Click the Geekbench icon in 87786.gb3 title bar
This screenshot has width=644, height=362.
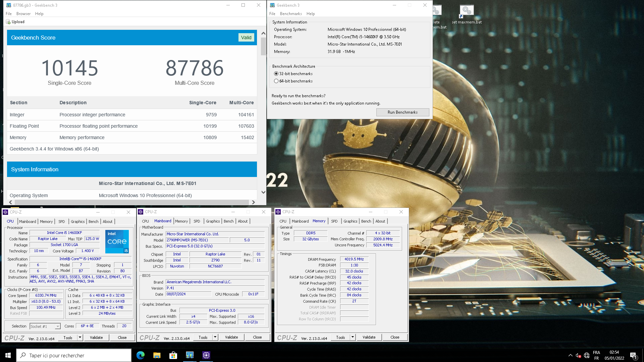[x=9, y=5]
